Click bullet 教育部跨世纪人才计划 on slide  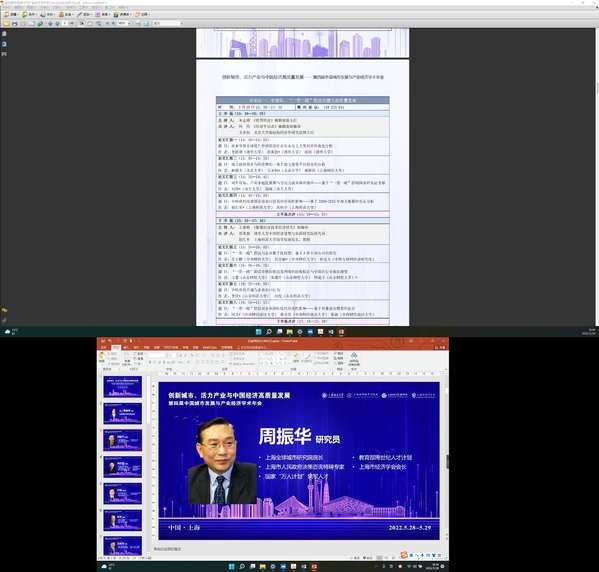point(385,457)
